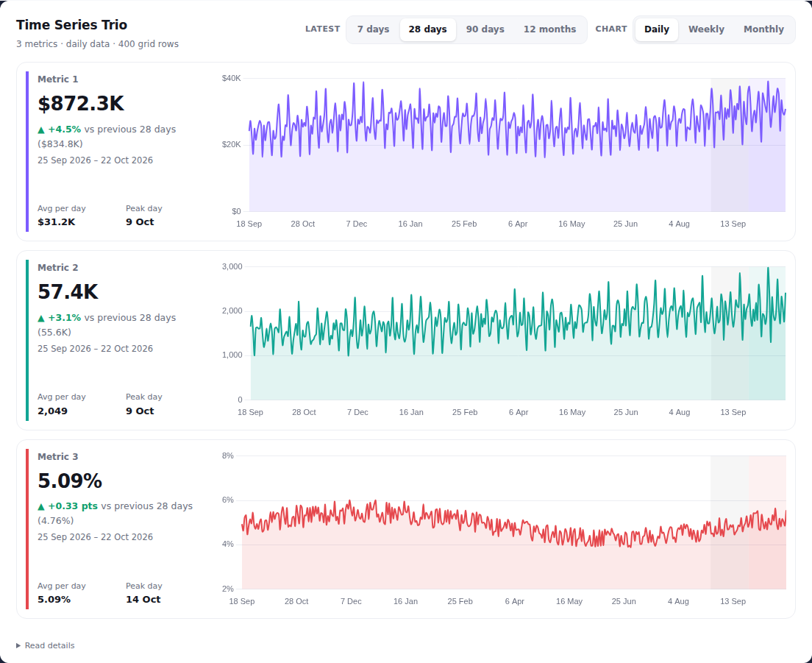Click the +4.5% change indicator

tap(60, 130)
